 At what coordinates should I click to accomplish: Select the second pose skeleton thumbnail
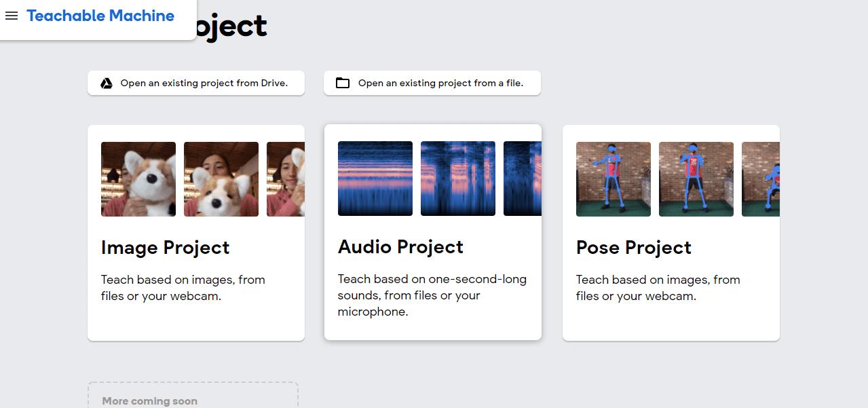tap(696, 179)
